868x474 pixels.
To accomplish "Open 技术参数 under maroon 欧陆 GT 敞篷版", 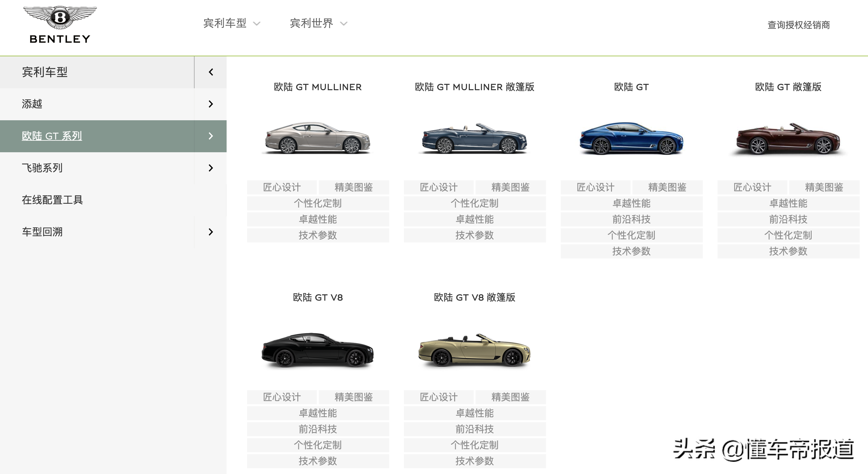I will point(788,251).
